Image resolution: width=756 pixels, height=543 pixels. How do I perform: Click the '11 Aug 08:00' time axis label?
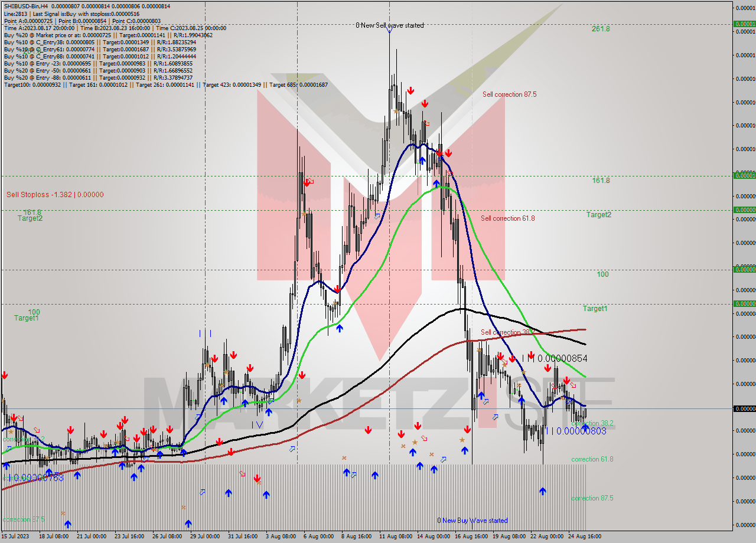pos(396,537)
